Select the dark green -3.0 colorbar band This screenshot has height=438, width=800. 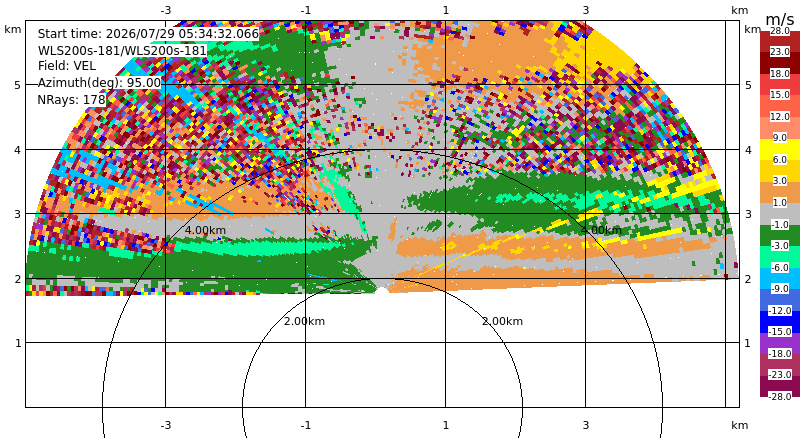coord(780,235)
